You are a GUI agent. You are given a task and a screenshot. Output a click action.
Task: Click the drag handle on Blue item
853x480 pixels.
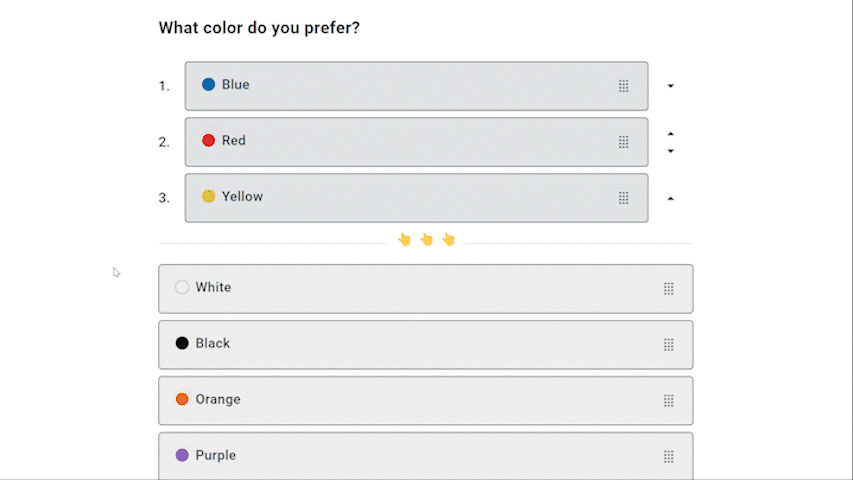coord(624,86)
